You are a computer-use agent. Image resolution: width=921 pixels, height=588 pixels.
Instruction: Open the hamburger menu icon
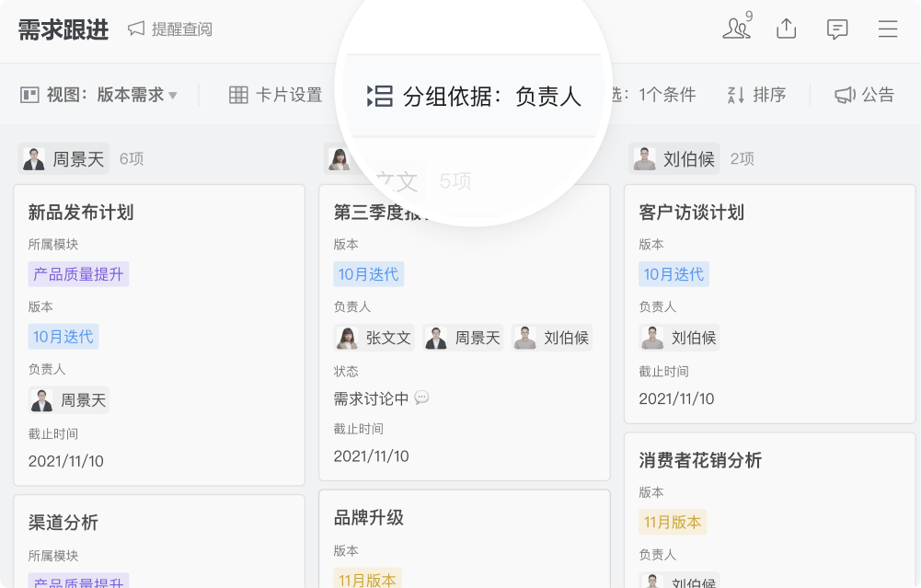888,29
